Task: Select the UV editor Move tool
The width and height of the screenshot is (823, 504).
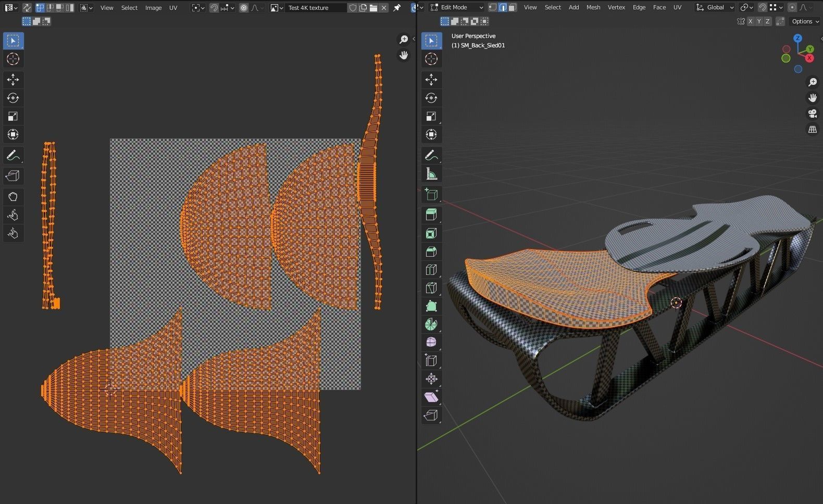Action: tap(13, 80)
